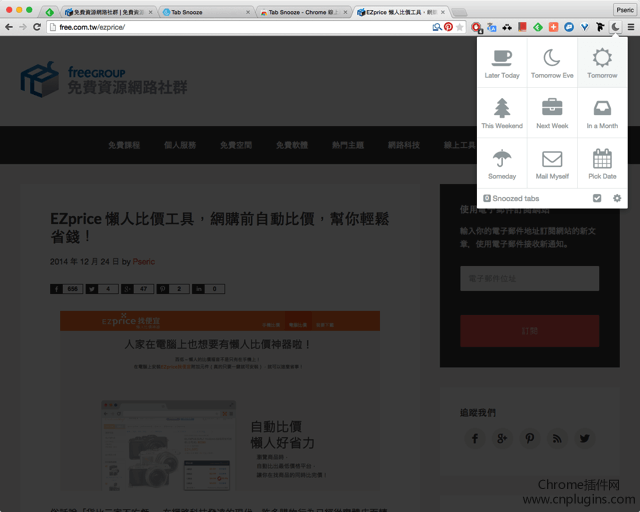Click the EZprice article banner image
Screen dimensions: 640x512
coord(220,401)
